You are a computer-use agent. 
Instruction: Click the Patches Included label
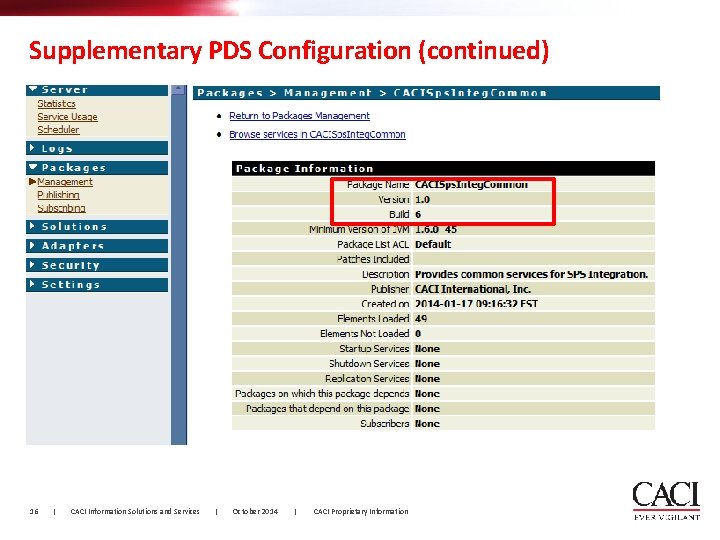[372, 259]
